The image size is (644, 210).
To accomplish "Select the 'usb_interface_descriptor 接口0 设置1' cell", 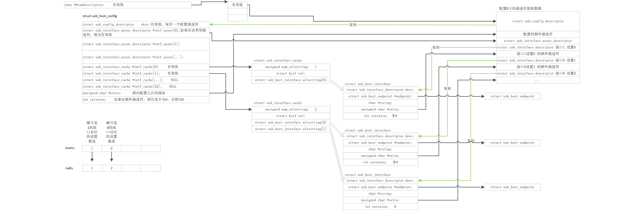I will point(538,60).
